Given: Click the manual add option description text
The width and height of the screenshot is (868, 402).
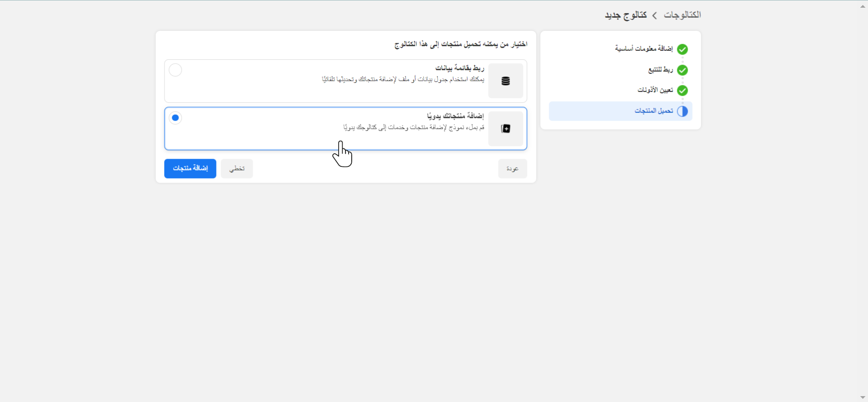Looking at the screenshot, I should [414, 128].
